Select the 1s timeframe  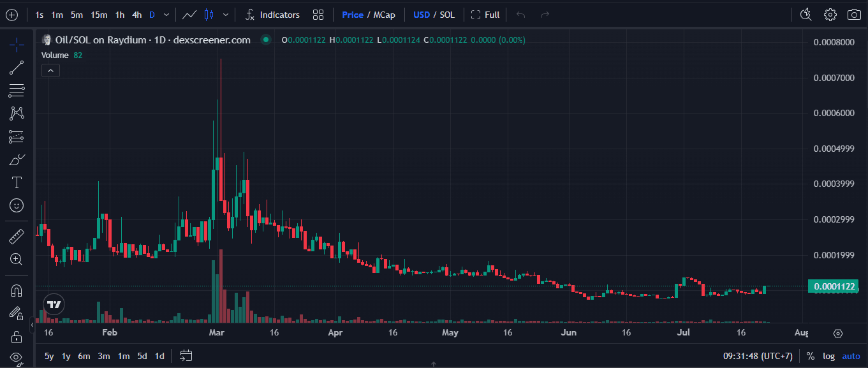[40, 15]
